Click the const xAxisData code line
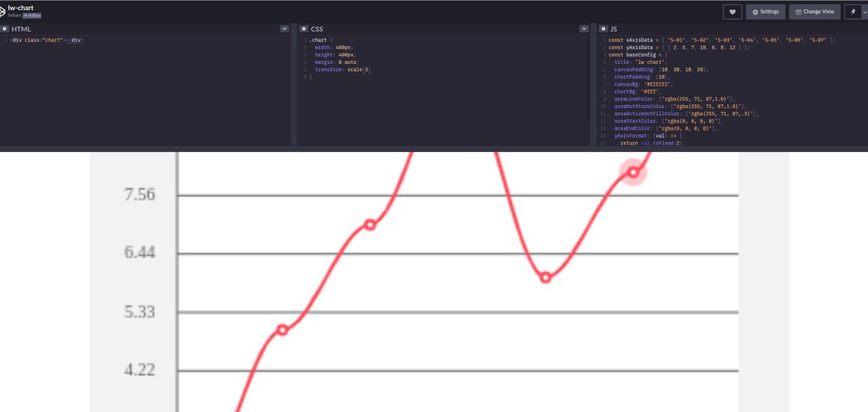868x412 pixels. pyautogui.click(x=722, y=40)
